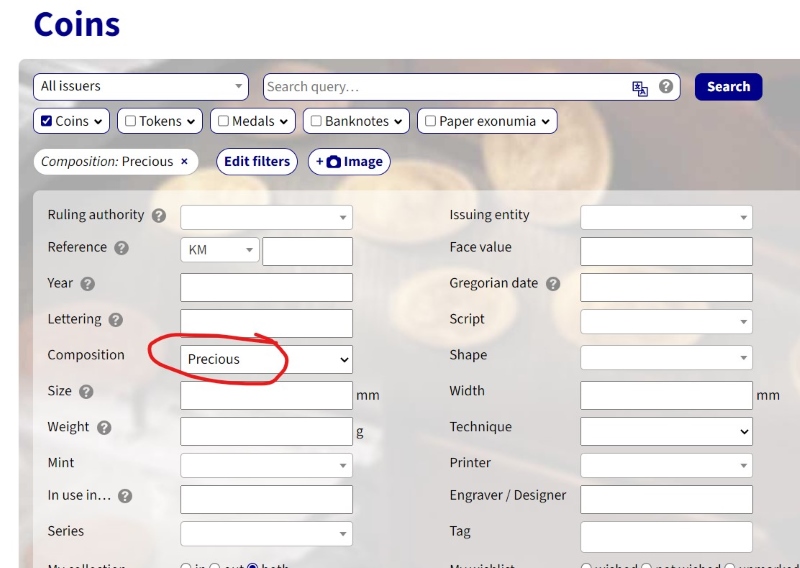Enable the Tokens checkbox
800x568 pixels.
click(x=131, y=121)
